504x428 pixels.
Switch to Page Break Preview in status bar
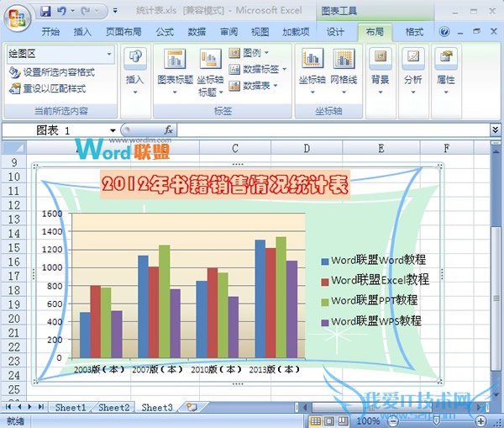click(343, 421)
